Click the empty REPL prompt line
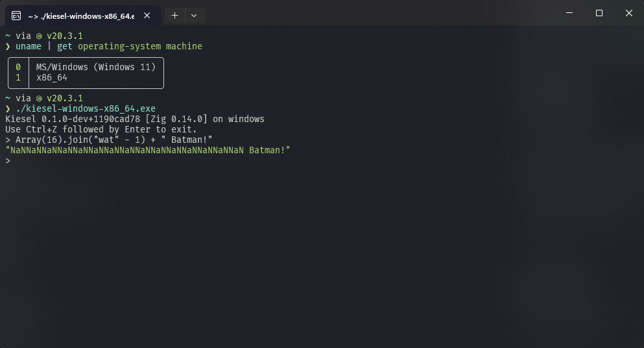The image size is (644, 348). point(8,161)
